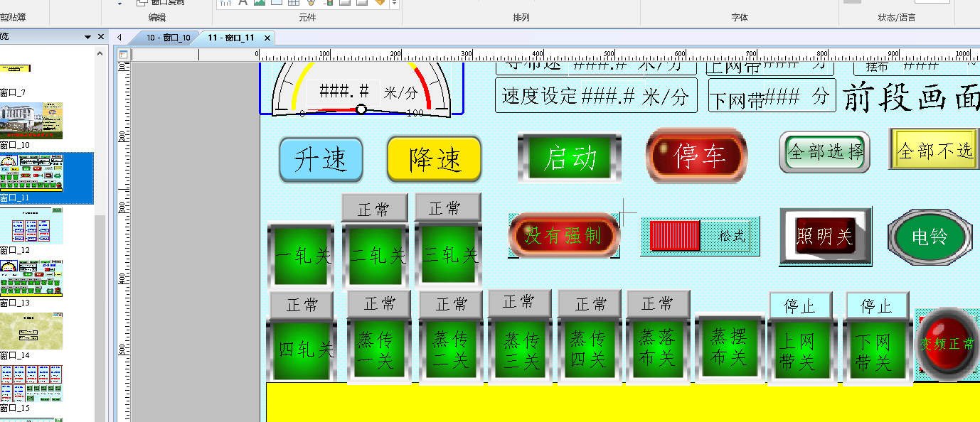Screen dimensions: 980x422
Task: Click the 电铃 bell lamp element
Action: [x=930, y=237]
